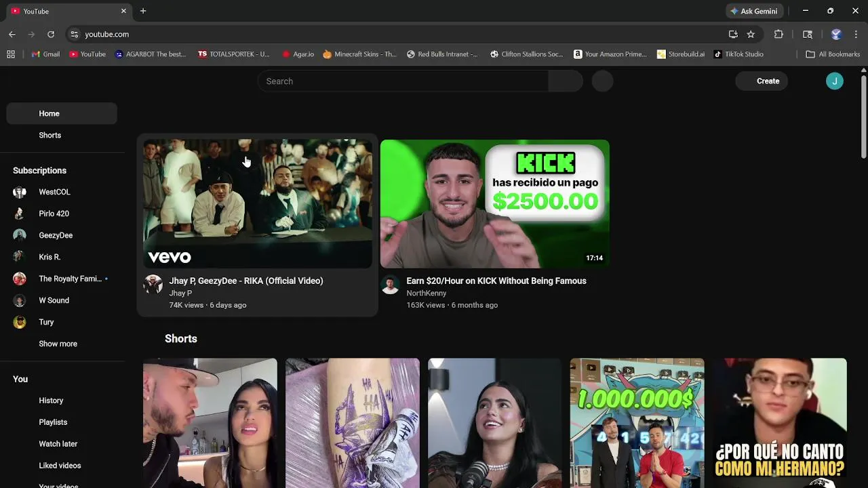Open The Royalty Family subscription
868x488 pixels.
tap(62, 279)
